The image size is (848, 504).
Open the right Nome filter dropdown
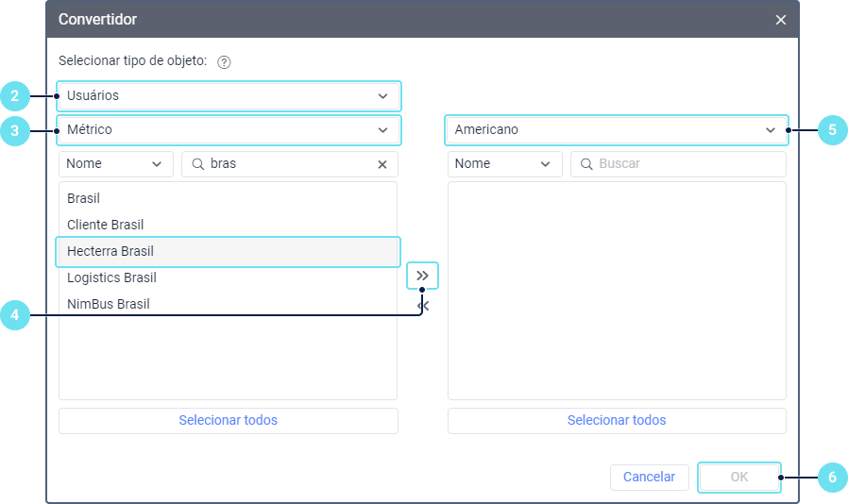[504, 164]
